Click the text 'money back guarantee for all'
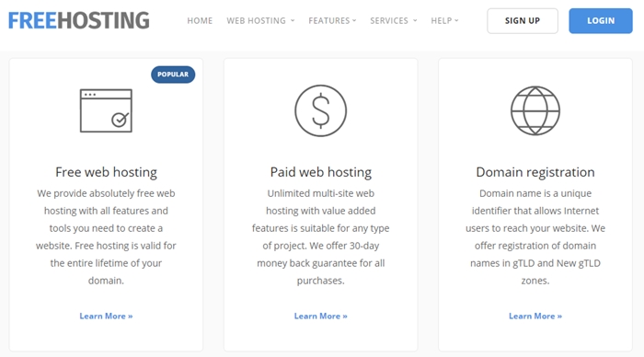The image size is (644, 357). coord(321,263)
